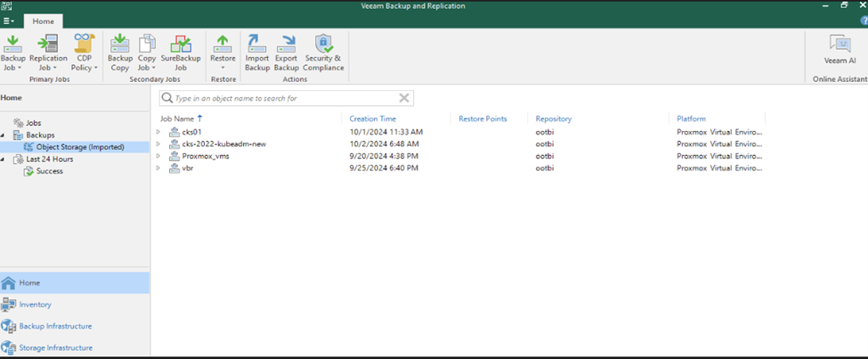Open the Backup Job ribbon button
868x359 pixels.
click(12, 53)
